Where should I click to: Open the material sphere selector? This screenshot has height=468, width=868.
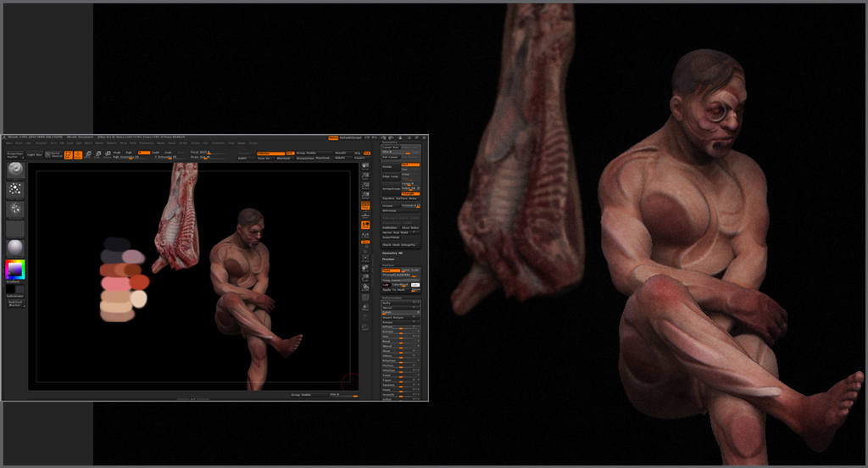click(15, 248)
